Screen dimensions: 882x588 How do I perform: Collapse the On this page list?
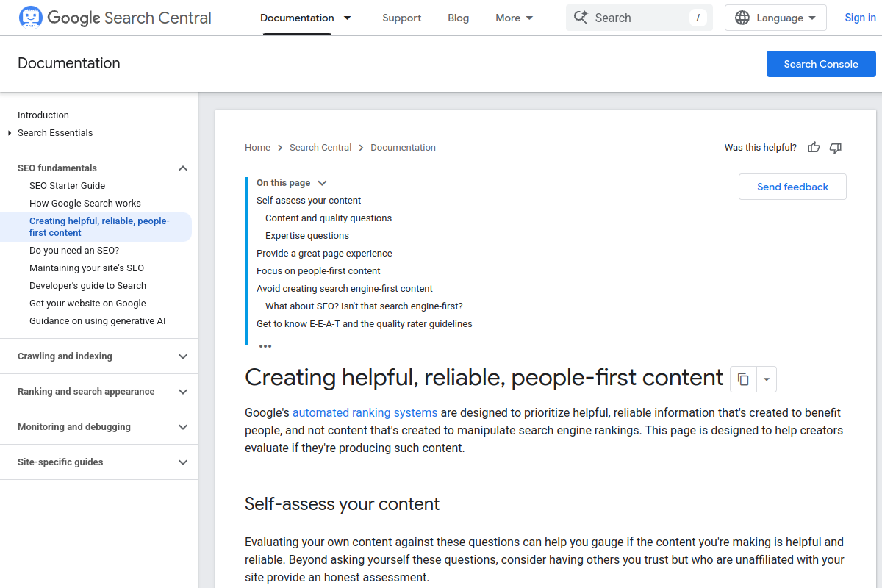click(x=322, y=183)
